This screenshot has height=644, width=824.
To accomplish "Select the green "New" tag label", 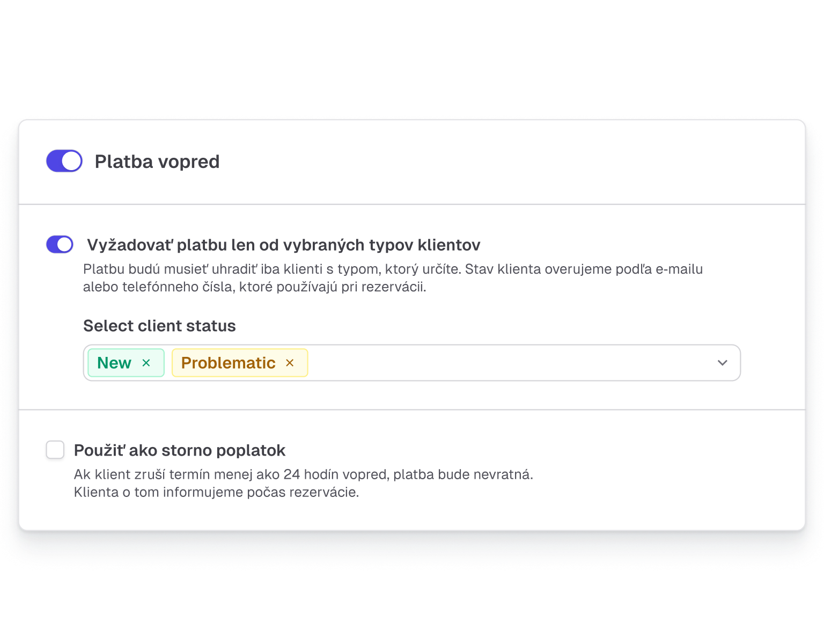I will click(114, 363).
